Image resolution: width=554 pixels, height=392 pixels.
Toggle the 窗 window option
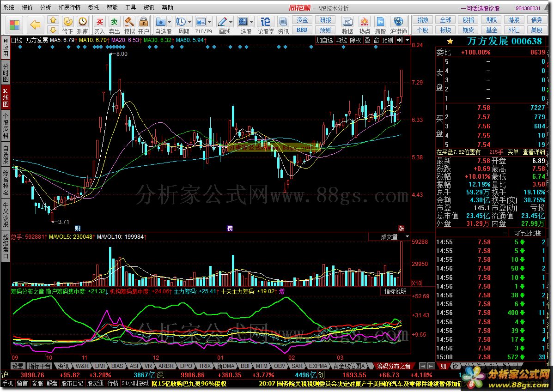tap(376, 40)
